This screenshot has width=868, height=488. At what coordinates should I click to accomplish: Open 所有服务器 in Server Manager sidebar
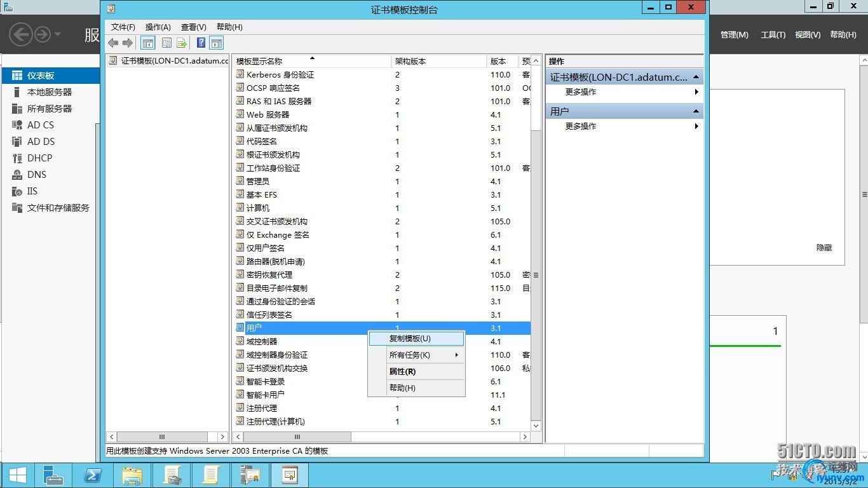click(x=51, y=109)
